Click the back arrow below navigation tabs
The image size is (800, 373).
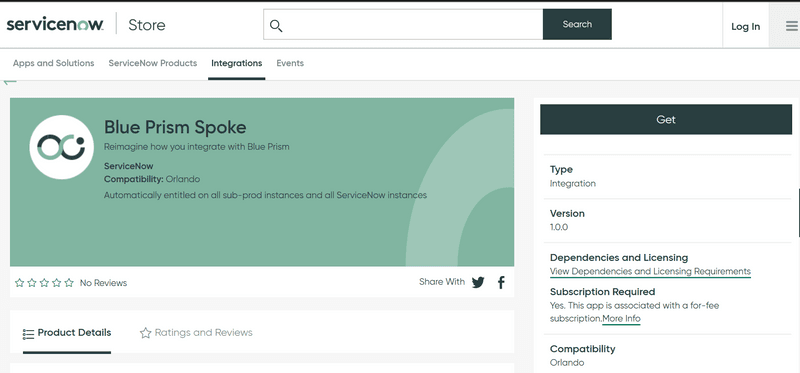tap(10, 82)
